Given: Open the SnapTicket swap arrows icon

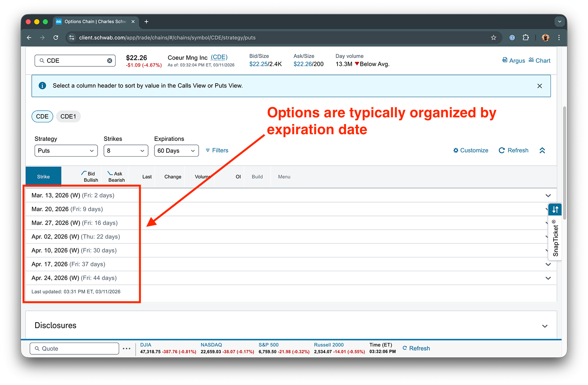Looking at the screenshot, I should tap(555, 210).
